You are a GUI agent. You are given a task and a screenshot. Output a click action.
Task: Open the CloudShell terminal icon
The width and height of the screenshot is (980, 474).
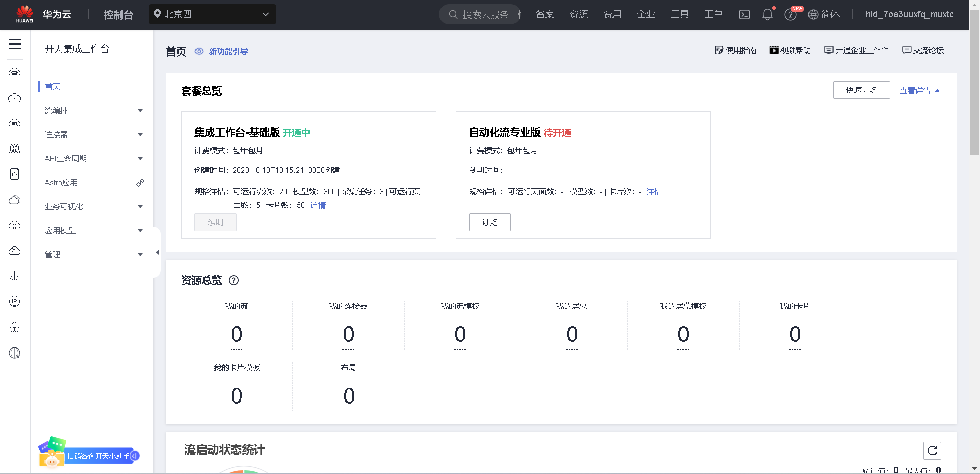tap(745, 14)
